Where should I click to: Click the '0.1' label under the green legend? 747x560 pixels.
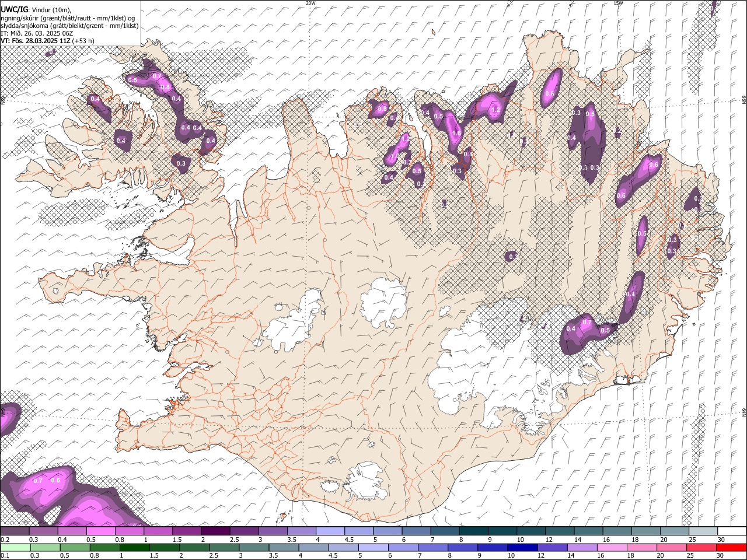click(x=5, y=555)
